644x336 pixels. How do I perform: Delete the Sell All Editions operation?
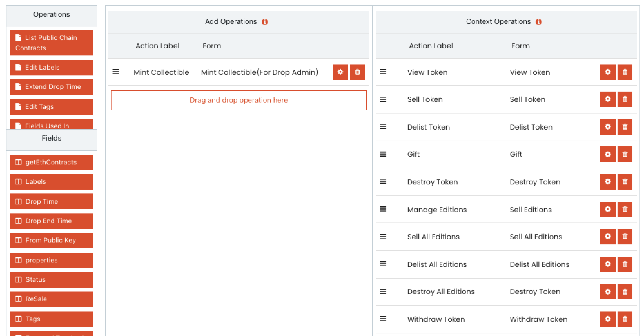coord(625,237)
